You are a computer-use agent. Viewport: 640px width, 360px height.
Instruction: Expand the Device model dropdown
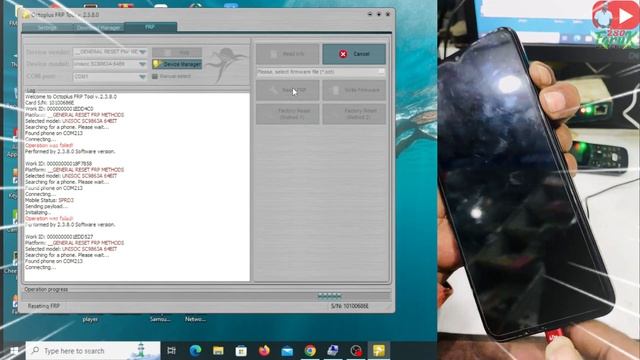click(142, 64)
